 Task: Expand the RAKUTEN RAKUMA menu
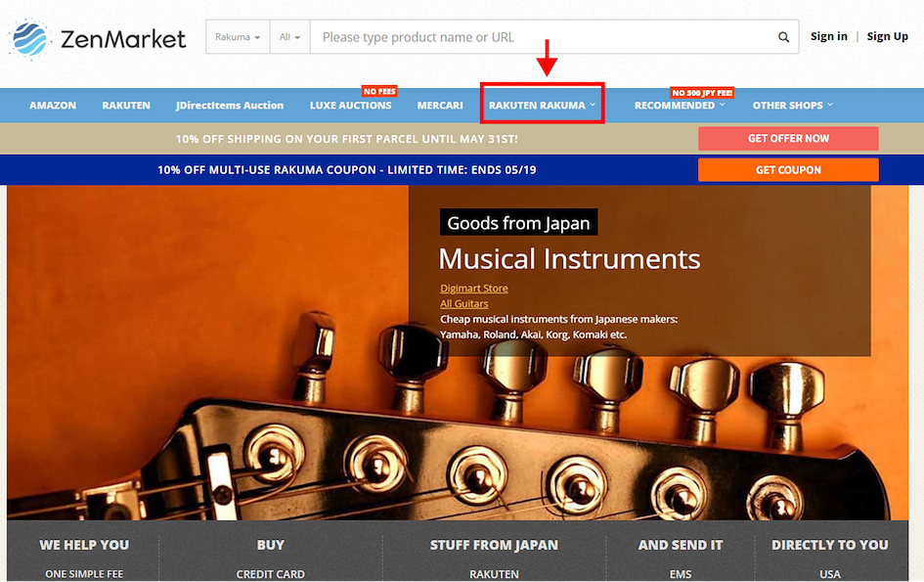(542, 106)
